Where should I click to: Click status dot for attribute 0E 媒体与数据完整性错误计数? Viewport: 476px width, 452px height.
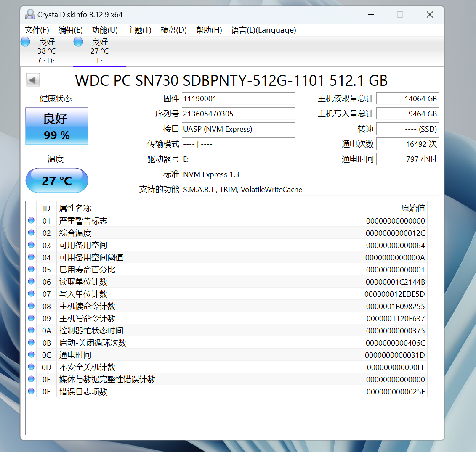click(31, 379)
